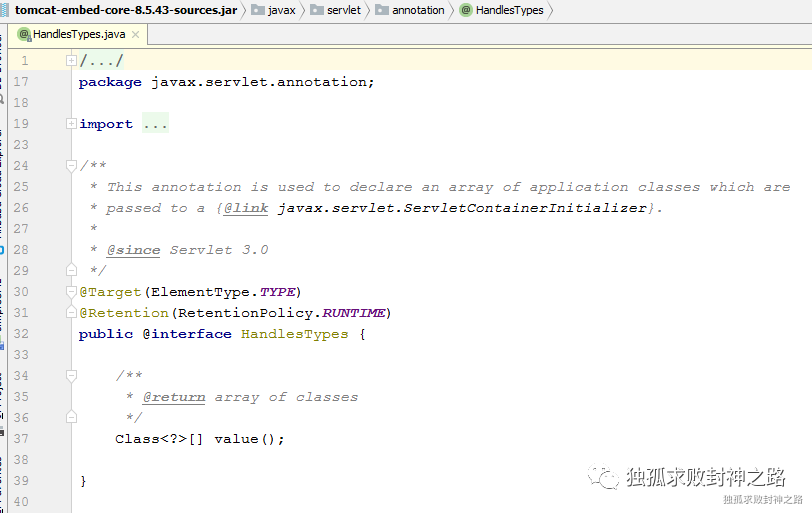Click the @Retention annotation name
This screenshot has height=513, width=812.
coord(124,313)
